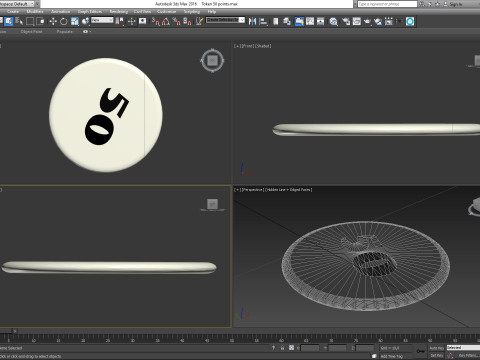Viewport: 480px width, 360px height.
Task: Toggle the Selection Lock padlock icon
Action: [x=282, y=348]
